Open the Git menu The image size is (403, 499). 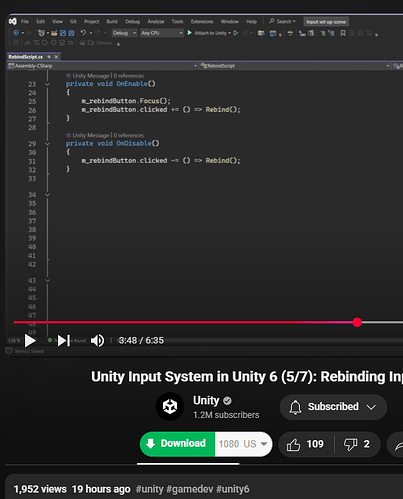click(73, 21)
